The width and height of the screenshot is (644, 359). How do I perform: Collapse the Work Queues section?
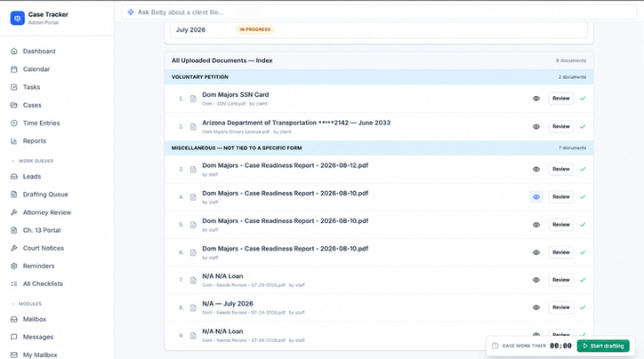(32, 161)
